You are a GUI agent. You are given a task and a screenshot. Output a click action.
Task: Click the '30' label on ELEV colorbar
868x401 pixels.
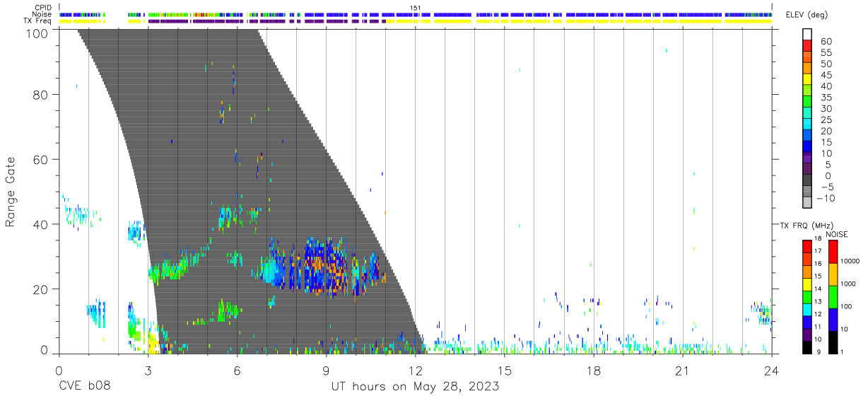pos(825,108)
